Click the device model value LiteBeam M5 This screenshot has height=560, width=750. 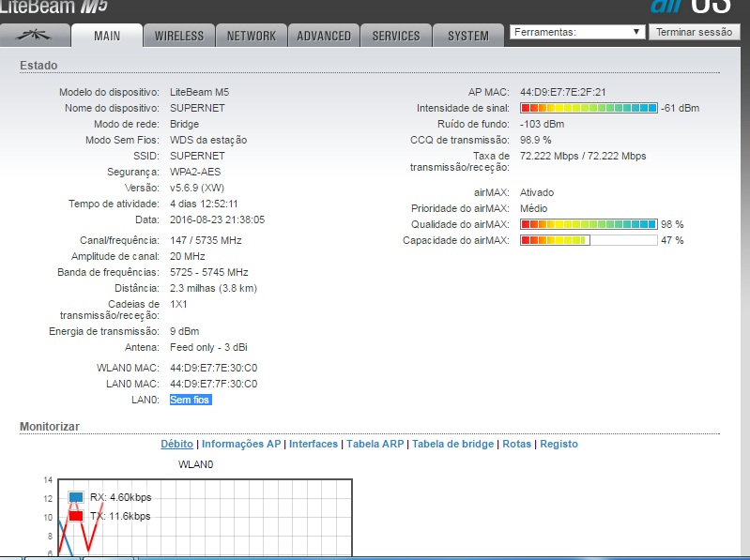click(199, 92)
